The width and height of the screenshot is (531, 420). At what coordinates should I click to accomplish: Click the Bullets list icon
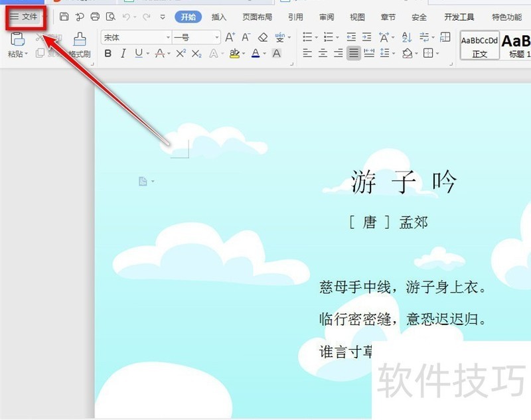click(x=307, y=37)
